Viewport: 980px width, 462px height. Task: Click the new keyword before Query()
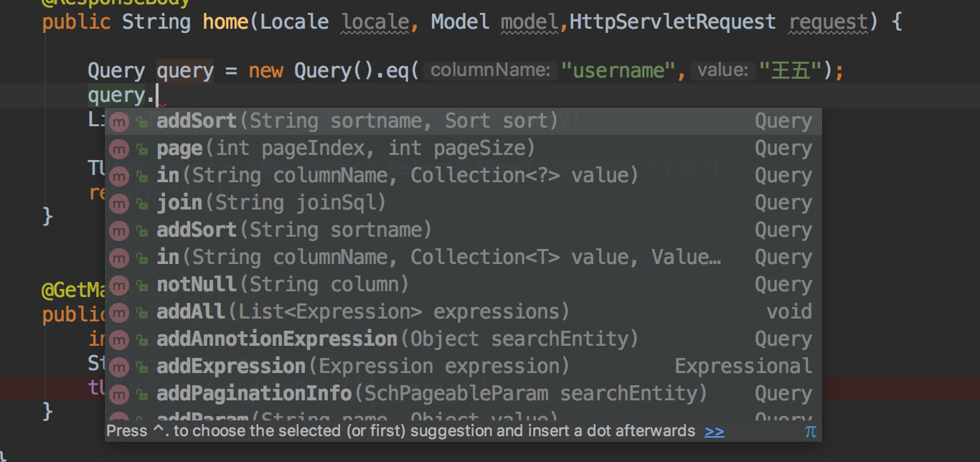[265, 70]
